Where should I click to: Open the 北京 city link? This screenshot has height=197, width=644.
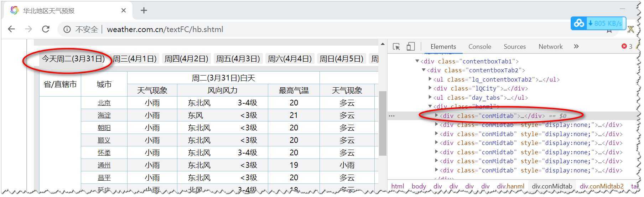[104, 103]
